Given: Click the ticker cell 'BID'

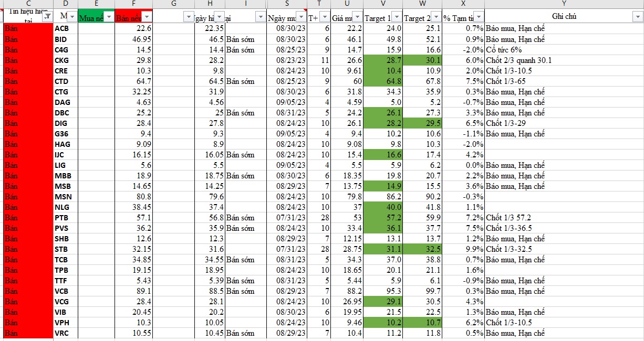Looking at the screenshot, I should coord(66,39).
